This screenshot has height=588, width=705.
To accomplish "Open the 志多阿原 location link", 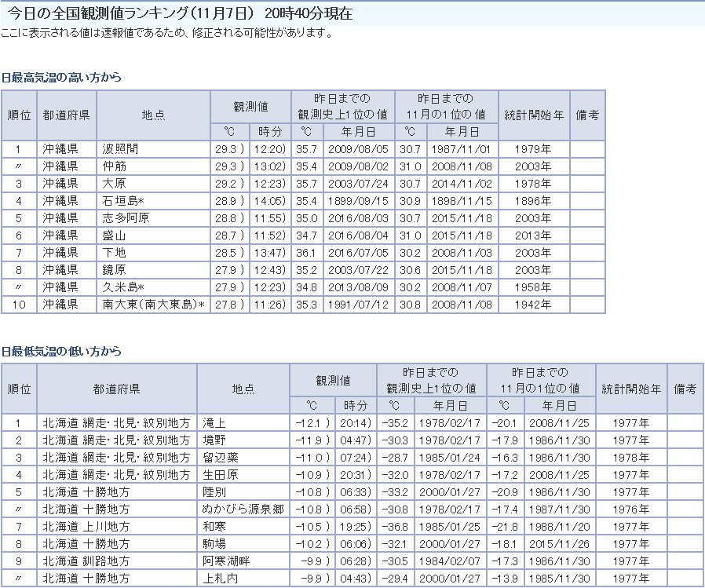I will (125, 218).
